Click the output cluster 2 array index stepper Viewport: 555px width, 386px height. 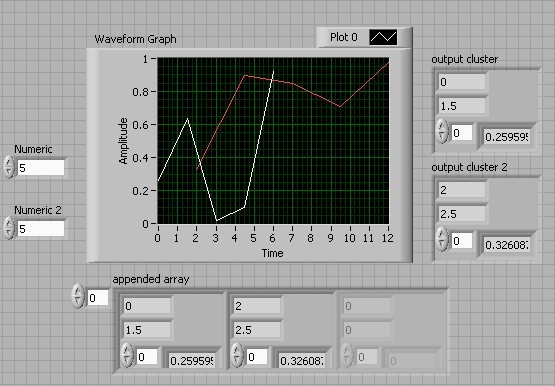click(442, 240)
